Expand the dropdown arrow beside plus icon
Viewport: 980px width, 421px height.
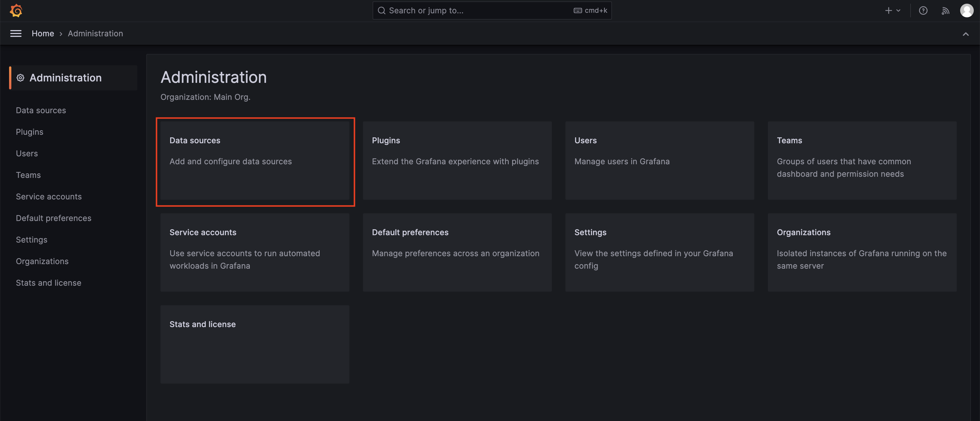click(x=898, y=11)
